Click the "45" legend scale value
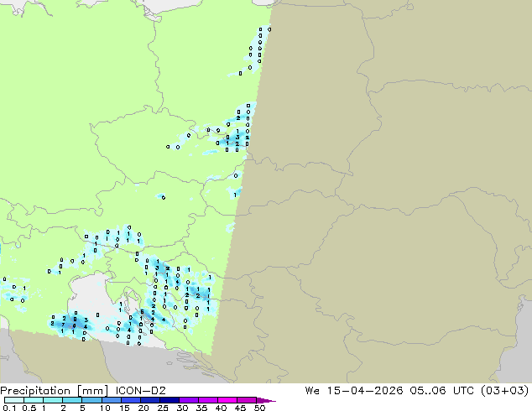The height and width of the screenshot is (411, 532). [x=241, y=408]
